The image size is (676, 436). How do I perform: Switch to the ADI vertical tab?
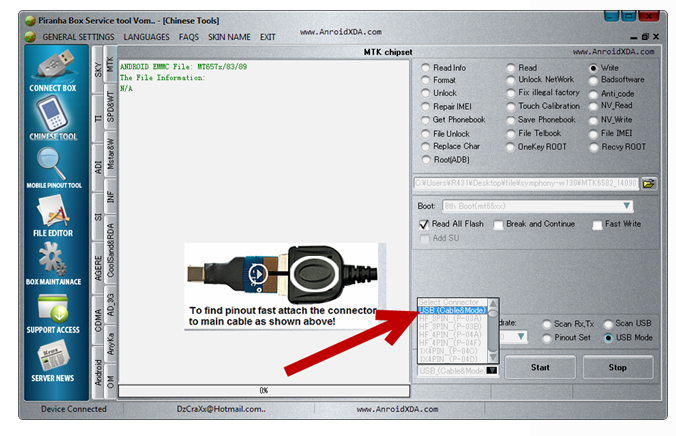98,167
